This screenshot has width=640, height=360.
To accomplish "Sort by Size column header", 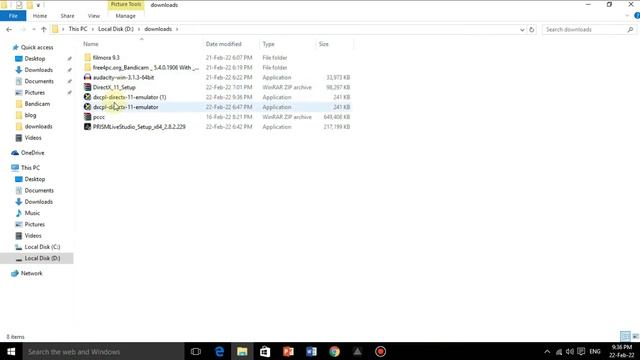I will (324, 44).
